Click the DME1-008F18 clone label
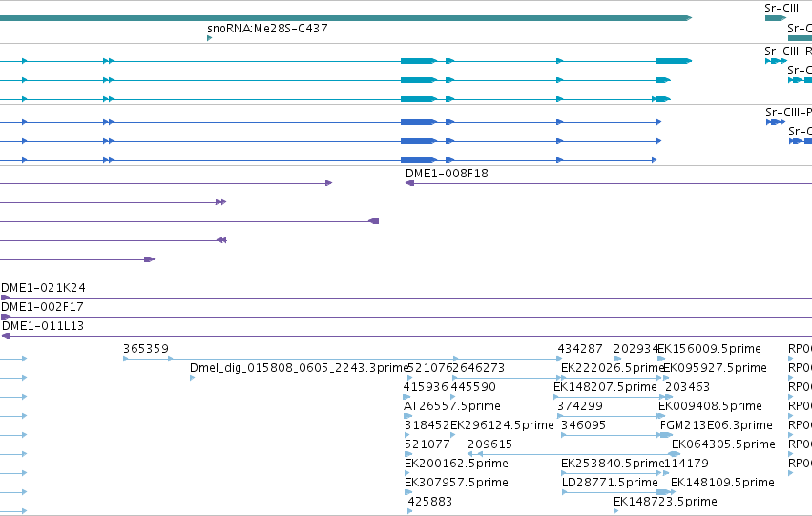Screen dimensions: 812x516 (447, 174)
